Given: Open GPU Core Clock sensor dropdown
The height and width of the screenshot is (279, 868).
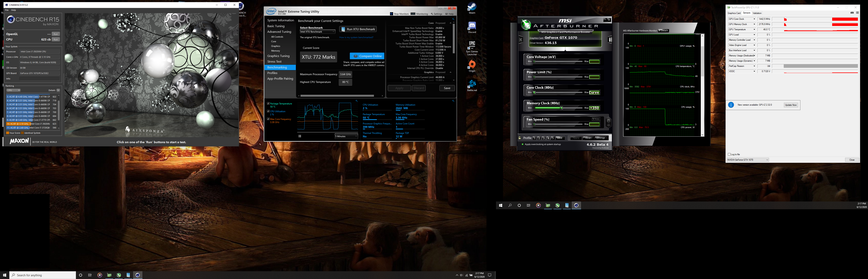Looking at the screenshot, I should pyautogui.click(x=754, y=19).
